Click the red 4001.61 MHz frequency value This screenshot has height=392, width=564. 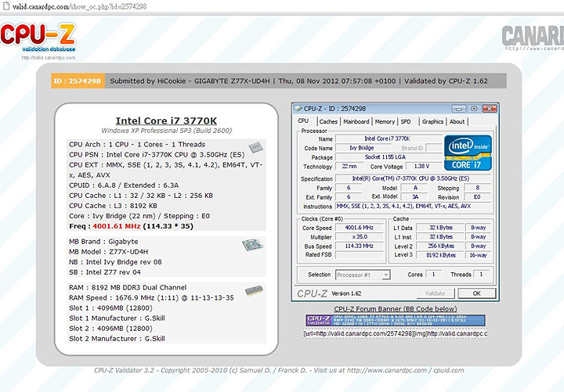pos(117,226)
